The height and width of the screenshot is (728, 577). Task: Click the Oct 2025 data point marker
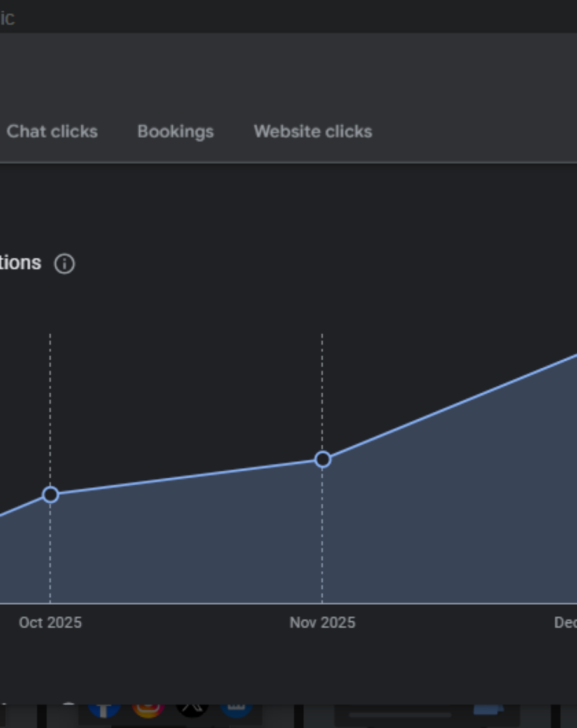pos(50,494)
